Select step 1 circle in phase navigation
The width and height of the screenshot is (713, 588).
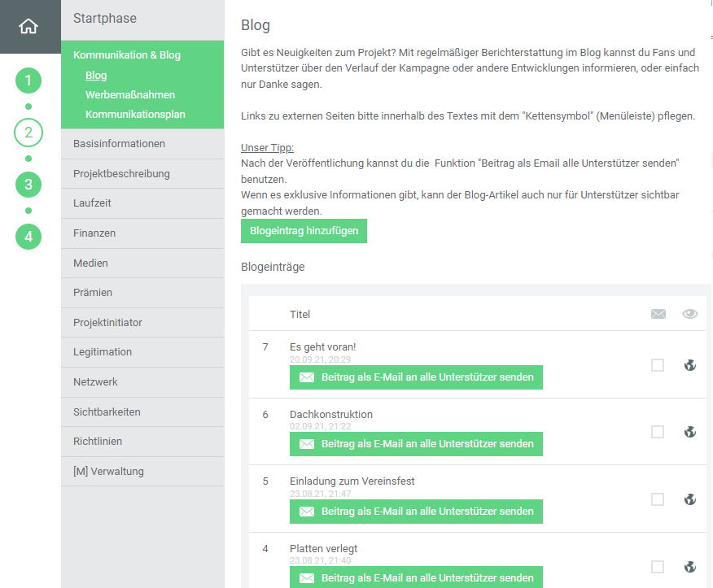tap(28, 81)
